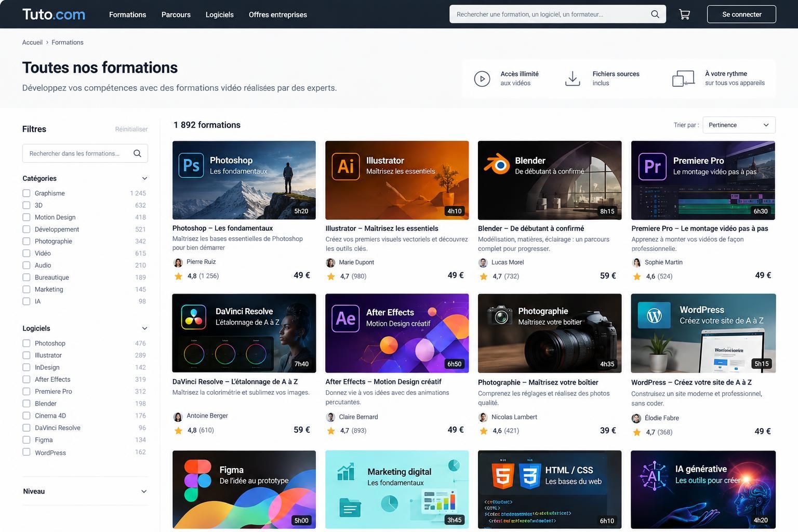Click the magnifier icon in filter search
This screenshot has height=532, width=798.
coord(137,153)
